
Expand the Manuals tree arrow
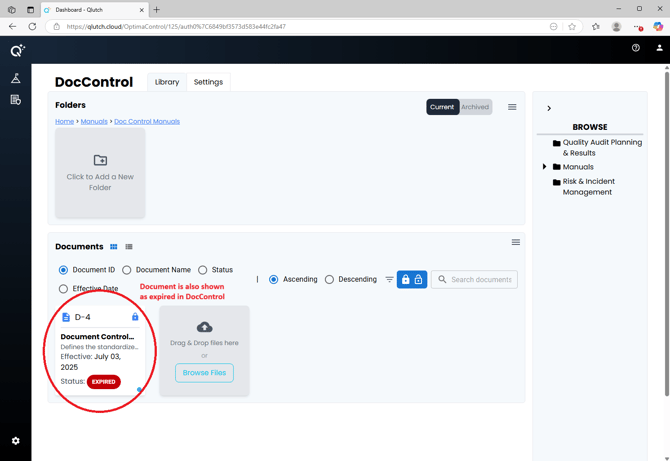coord(544,166)
